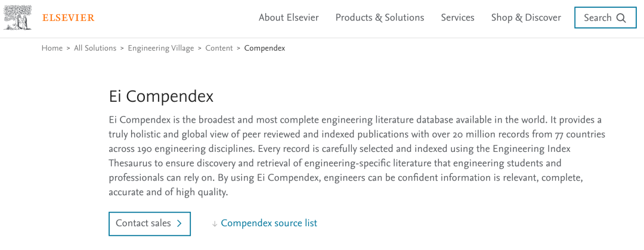Open the Shop & Discover menu
644x250 pixels.
(x=526, y=18)
